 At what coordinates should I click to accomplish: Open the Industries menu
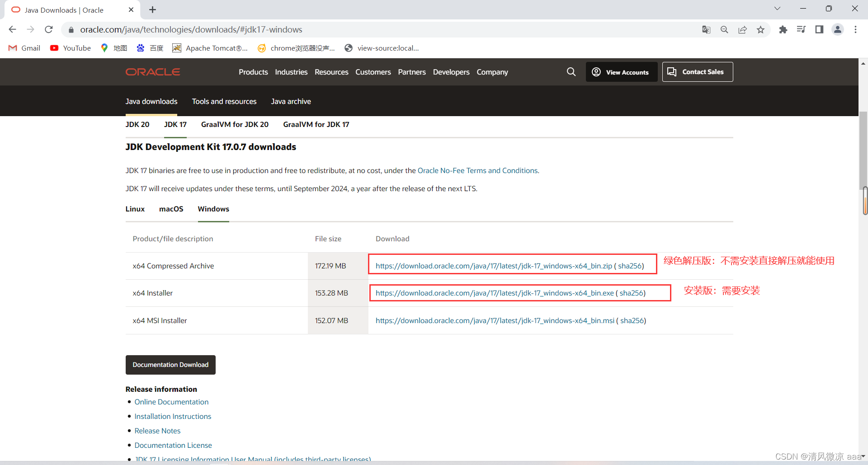291,72
